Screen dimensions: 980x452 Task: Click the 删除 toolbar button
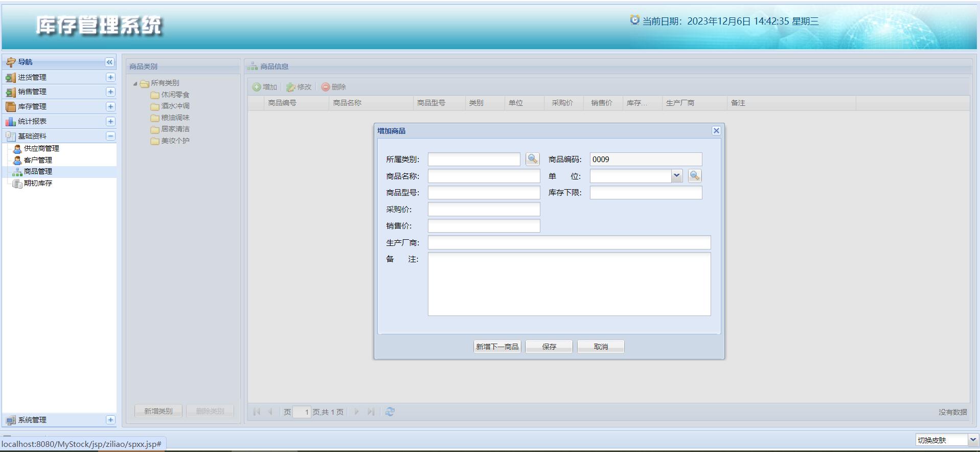334,87
